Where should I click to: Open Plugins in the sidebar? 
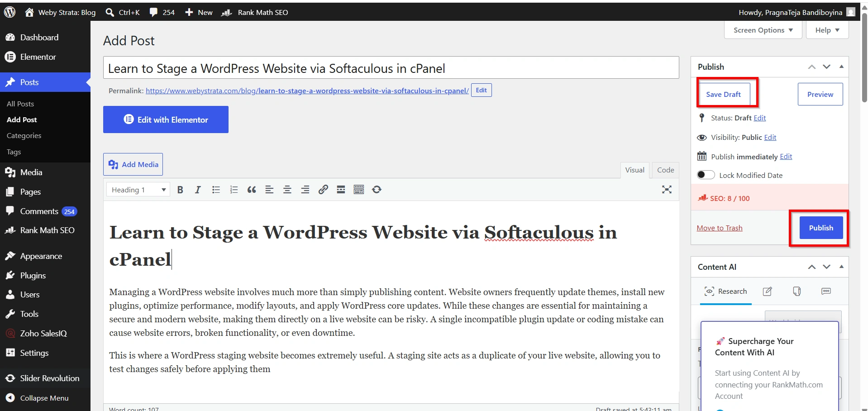point(45,276)
